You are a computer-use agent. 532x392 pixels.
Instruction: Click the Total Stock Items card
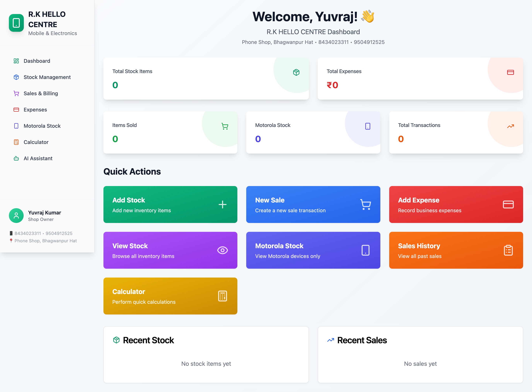(206, 79)
